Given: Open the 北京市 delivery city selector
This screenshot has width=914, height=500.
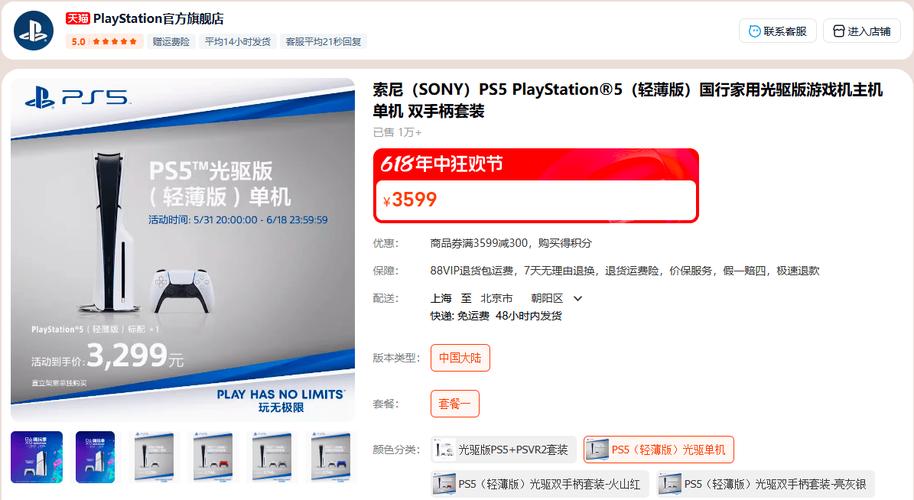Looking at the screenshot, I should (497, 298).
